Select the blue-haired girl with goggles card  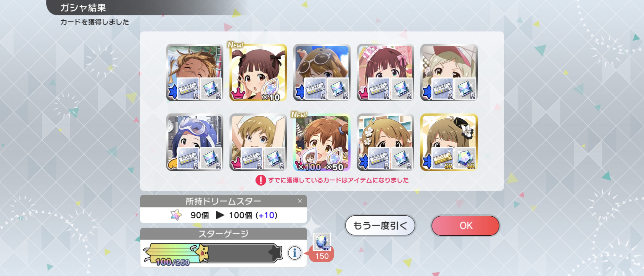(194, 142)
